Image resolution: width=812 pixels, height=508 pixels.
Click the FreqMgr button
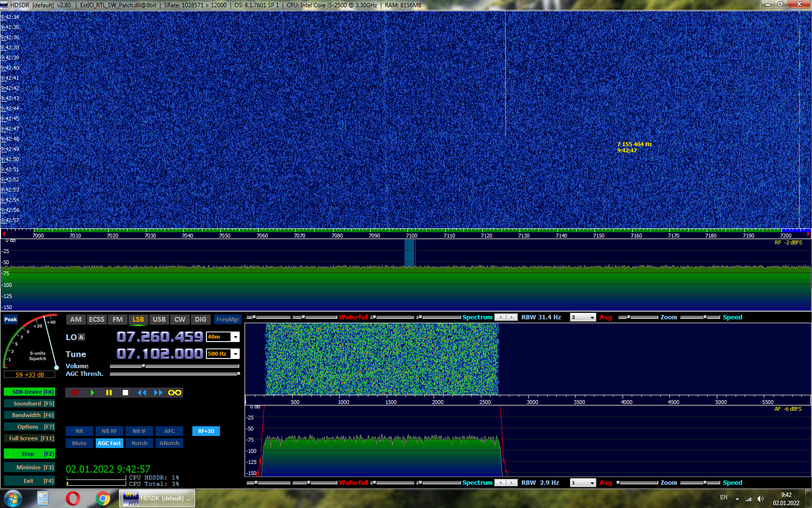click(228, 319)
